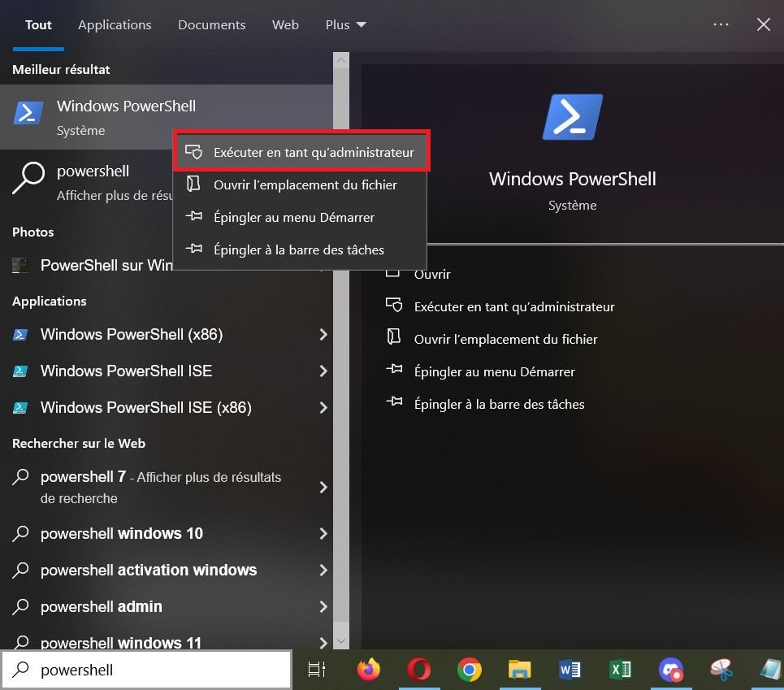Expand the powershell windows 10 chevron
Screen dimensions: 784x690
pyautogui.click(x=323, y=533)
